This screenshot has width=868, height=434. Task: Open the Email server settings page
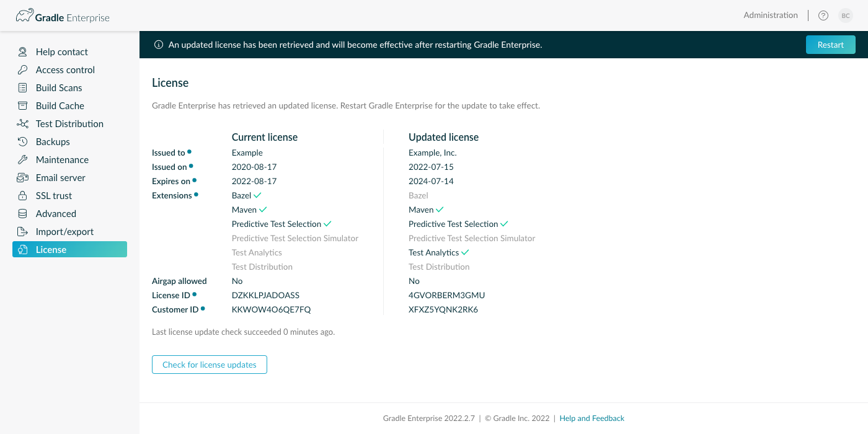(60, 178)
